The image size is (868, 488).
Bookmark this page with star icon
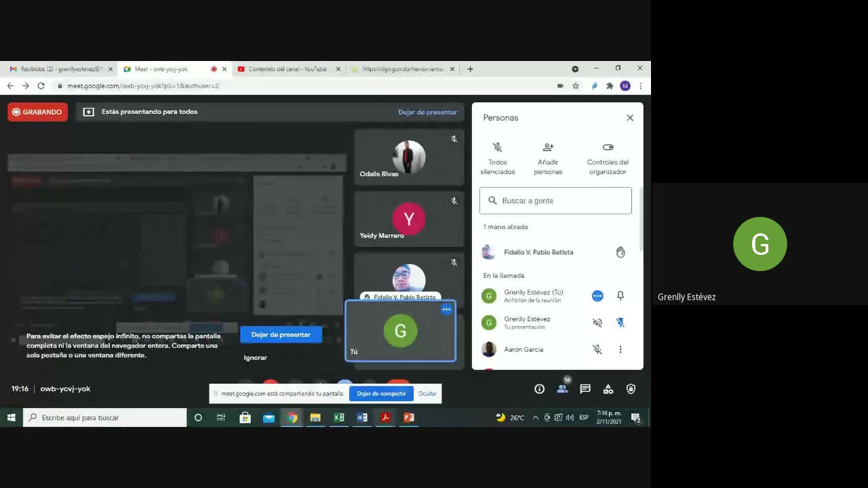click(576, 86)
